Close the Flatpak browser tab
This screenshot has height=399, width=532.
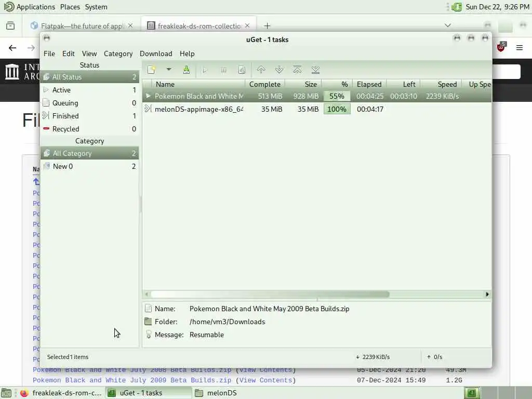click(x=130, y=26)
